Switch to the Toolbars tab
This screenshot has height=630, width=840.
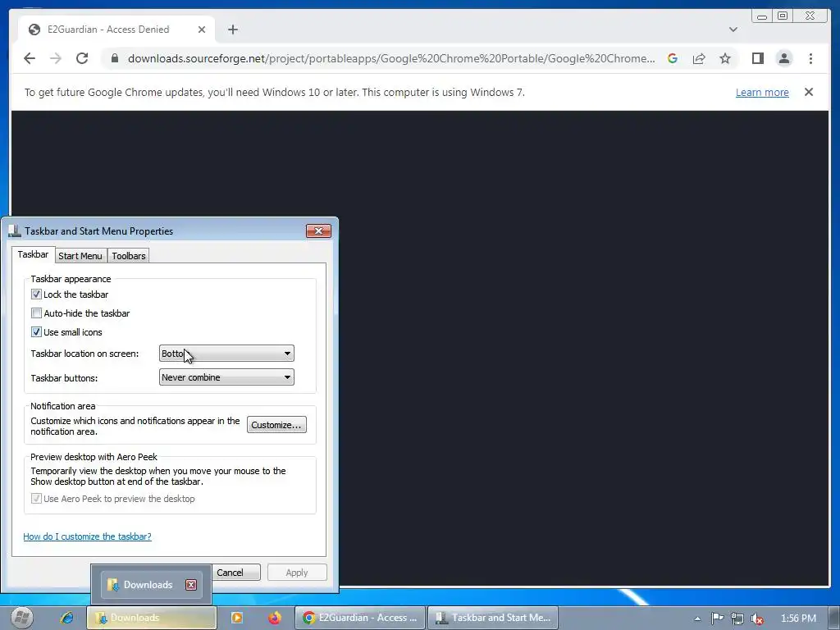point(129,256)
